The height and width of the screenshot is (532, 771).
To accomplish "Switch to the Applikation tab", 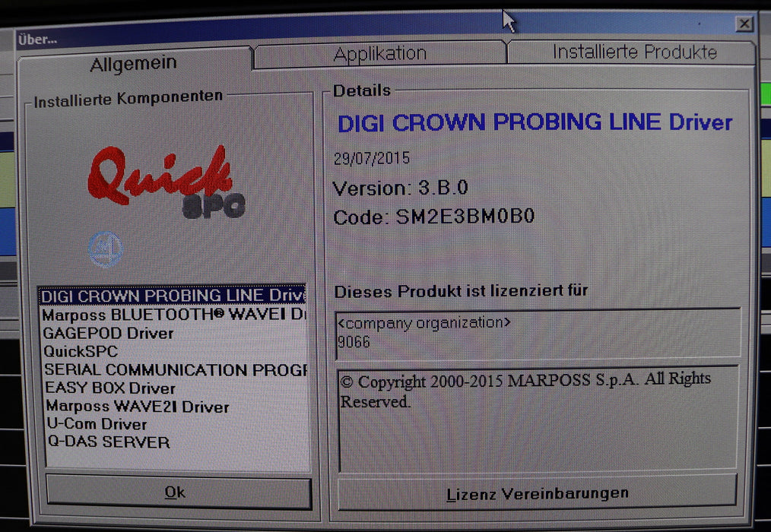I will point(379,54).
